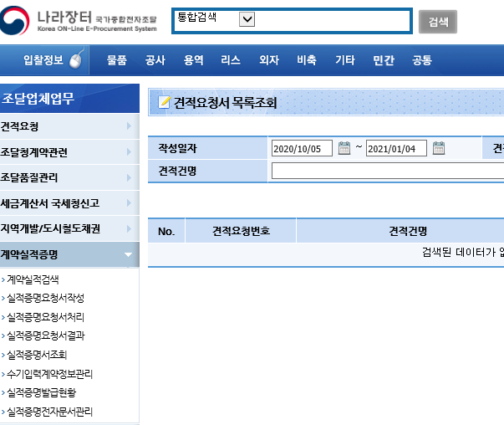Open the 수기입력계약정보관리 link
This screenshot has height=425, width=504.
50,373
